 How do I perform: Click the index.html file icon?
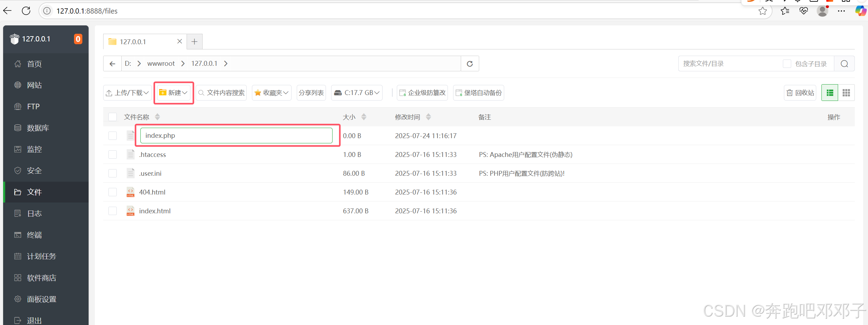[x=131, y=211]
